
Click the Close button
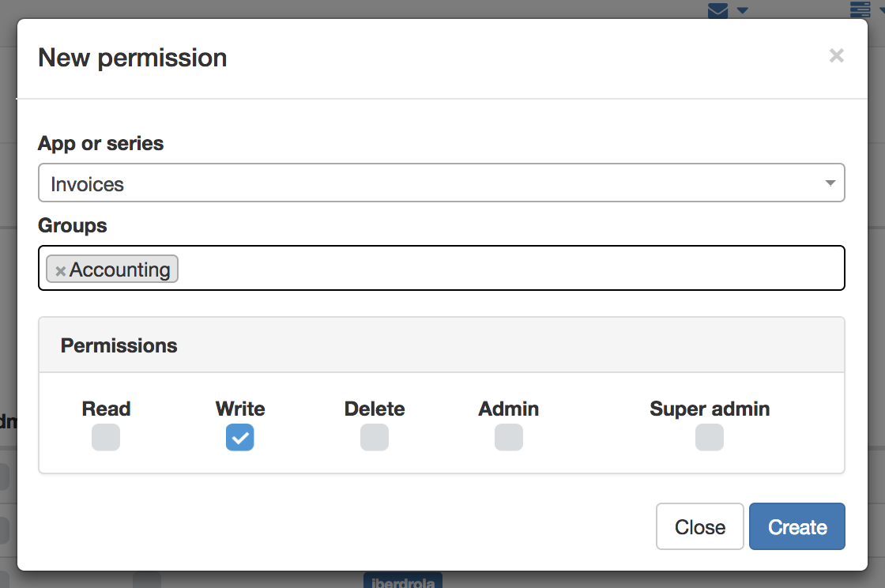coord(700,526)
